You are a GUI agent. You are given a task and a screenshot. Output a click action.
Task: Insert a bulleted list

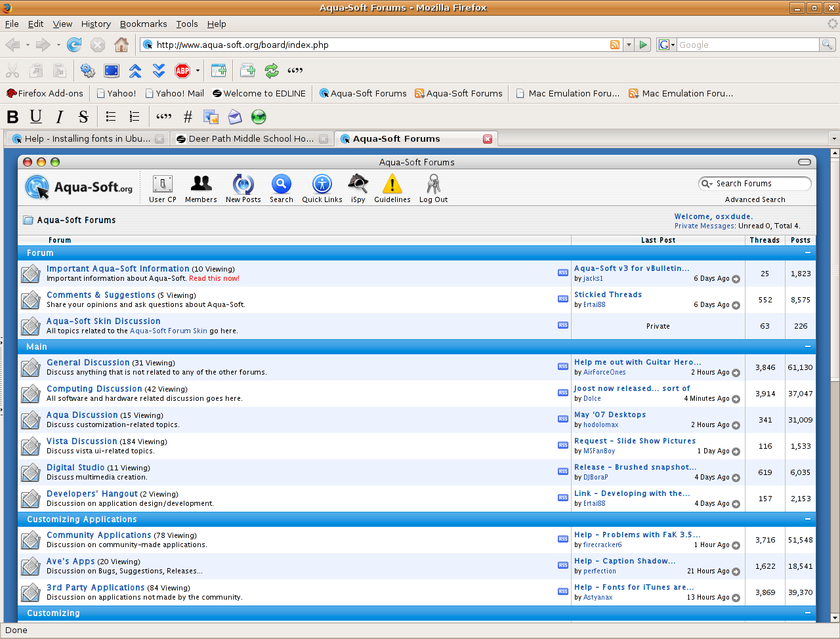click(111, 117)
